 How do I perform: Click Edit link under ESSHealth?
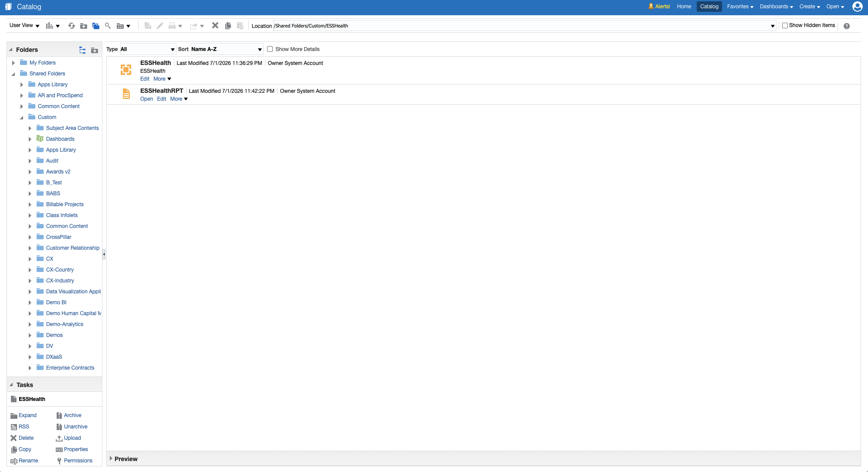pyautogui.click(x=145, y=79)
